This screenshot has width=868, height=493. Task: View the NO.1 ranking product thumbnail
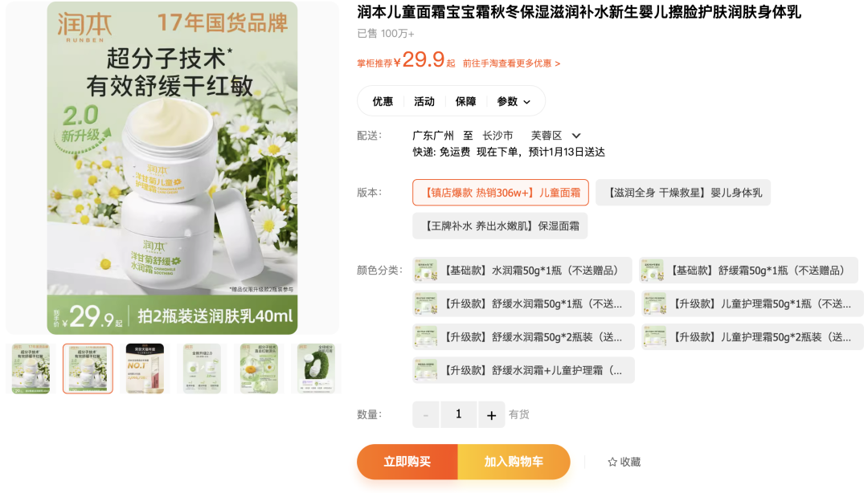pos(145,369)
